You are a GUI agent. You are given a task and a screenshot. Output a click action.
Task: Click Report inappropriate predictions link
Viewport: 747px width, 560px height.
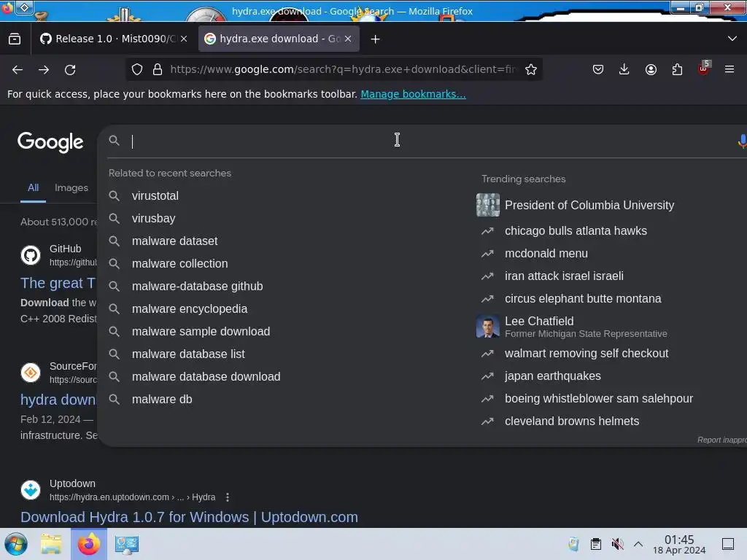[x=721, y=440]
